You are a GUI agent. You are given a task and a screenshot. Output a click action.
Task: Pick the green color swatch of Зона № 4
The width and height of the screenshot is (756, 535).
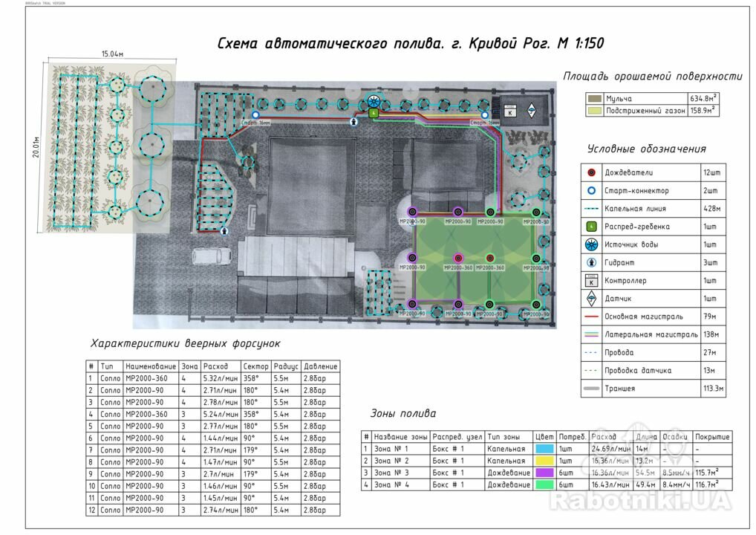544,484
